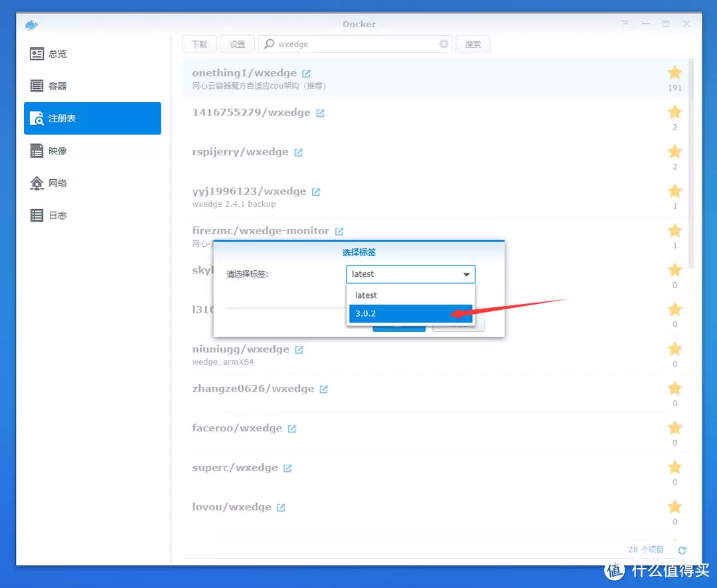Screen dimensions: 717x588
Task: Select the yyj1996123/wxedge result
Action: [434, 196]
